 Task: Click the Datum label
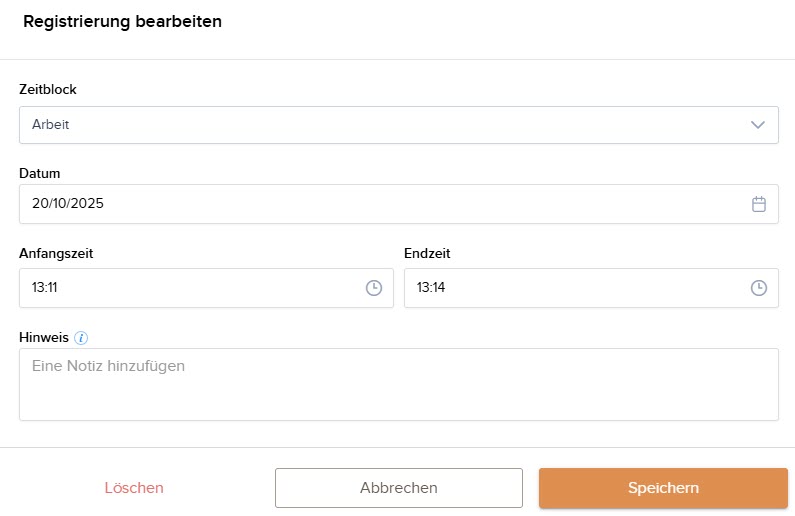tap(40, 174)
